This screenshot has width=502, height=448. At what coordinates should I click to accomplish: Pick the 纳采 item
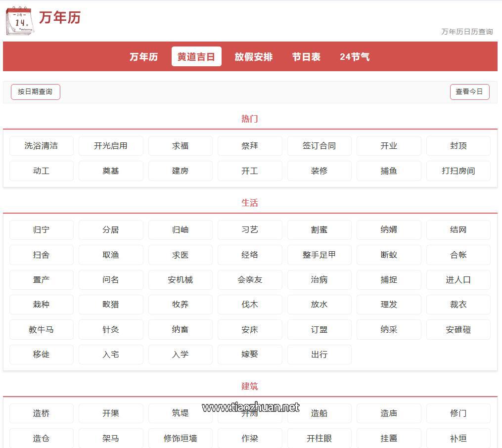pos(389,330)
